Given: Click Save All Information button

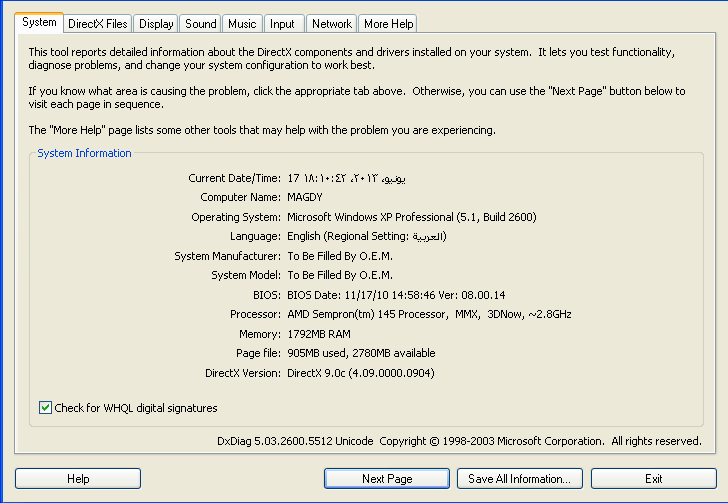Looking at the screenshot, I should [x=520, y=478].
